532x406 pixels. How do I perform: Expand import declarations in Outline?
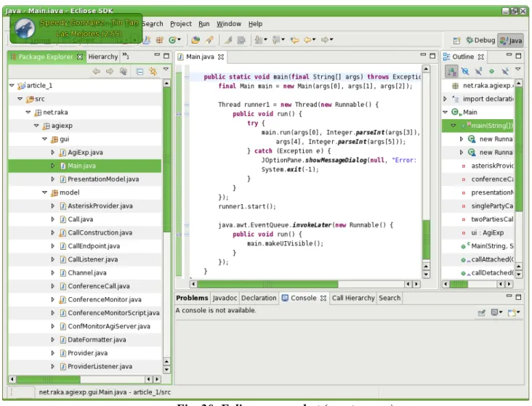[x=445, y=99]
